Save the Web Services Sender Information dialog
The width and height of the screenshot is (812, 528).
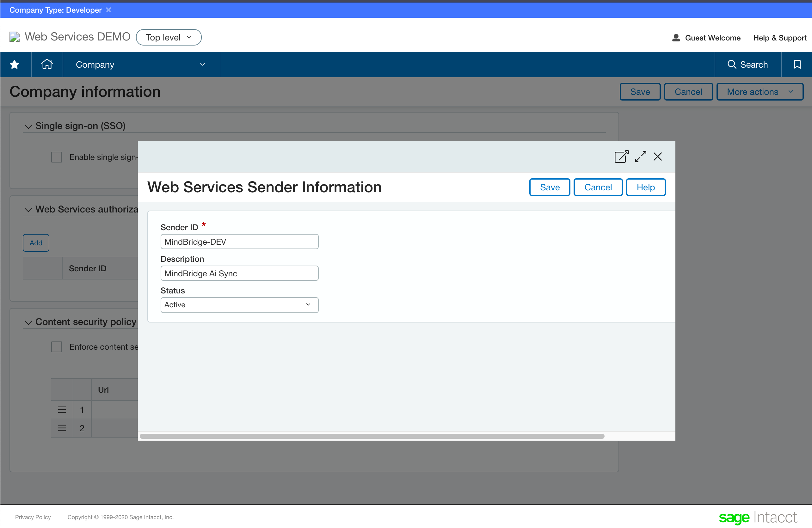pyautogui.click(x=550, y=187)
